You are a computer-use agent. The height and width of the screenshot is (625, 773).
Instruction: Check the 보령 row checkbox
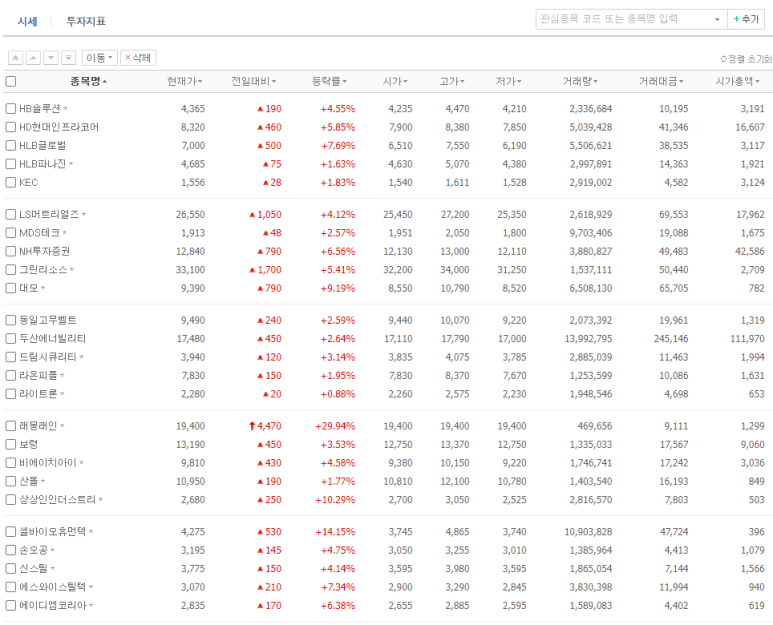[10, 445]
